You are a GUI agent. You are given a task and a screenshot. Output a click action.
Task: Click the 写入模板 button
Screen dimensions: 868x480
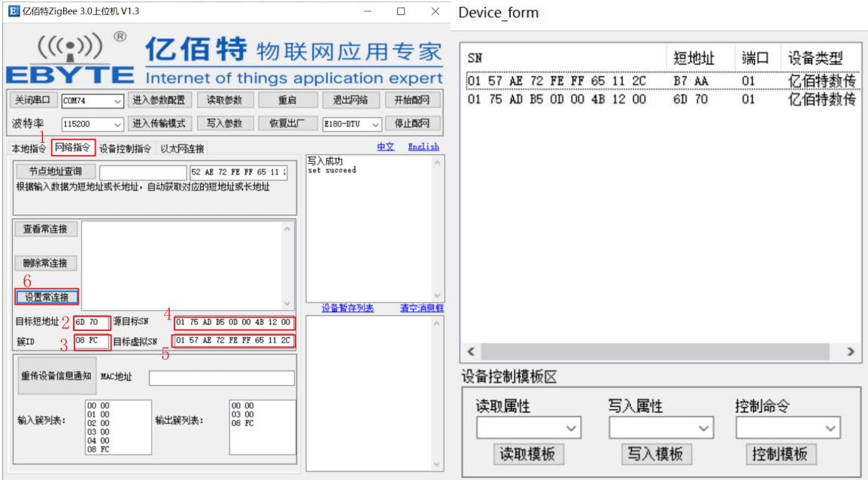(656, 454)
